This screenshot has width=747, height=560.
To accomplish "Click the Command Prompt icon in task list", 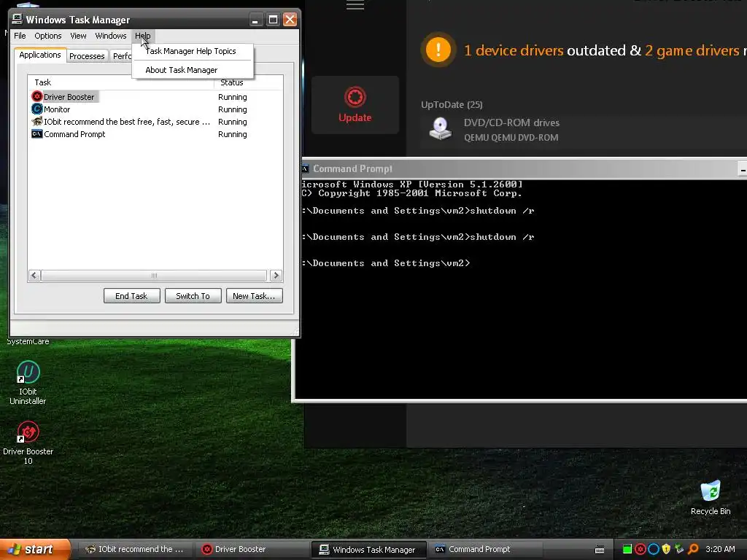I will 37,134.
